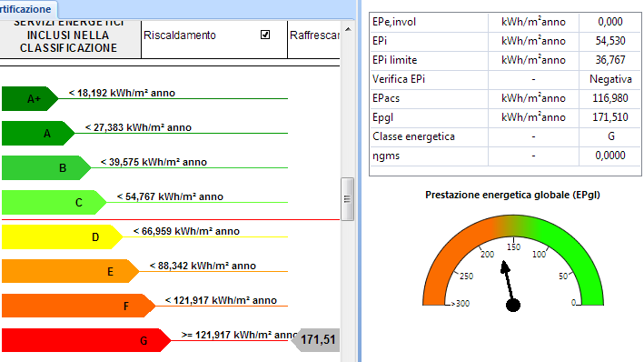Select the Classe energetica row label
The height and width of the screenshot is (362, 644).
click(413, 136)
